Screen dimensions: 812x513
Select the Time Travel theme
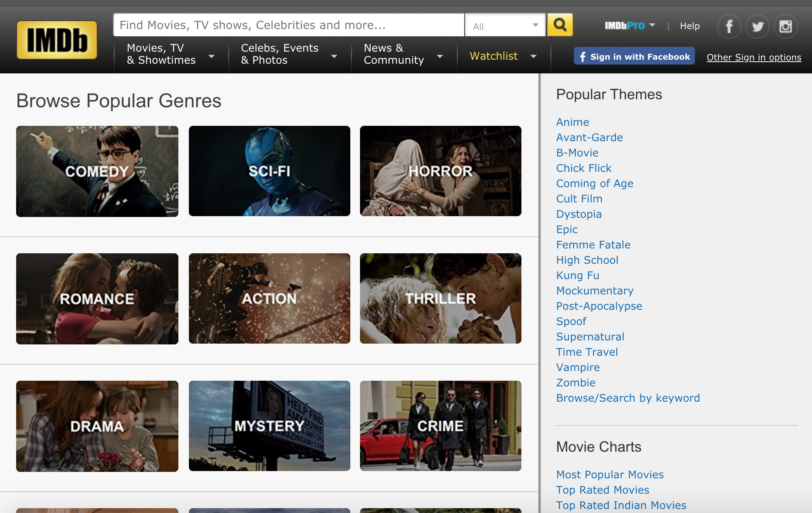click(x=587, y=352)
